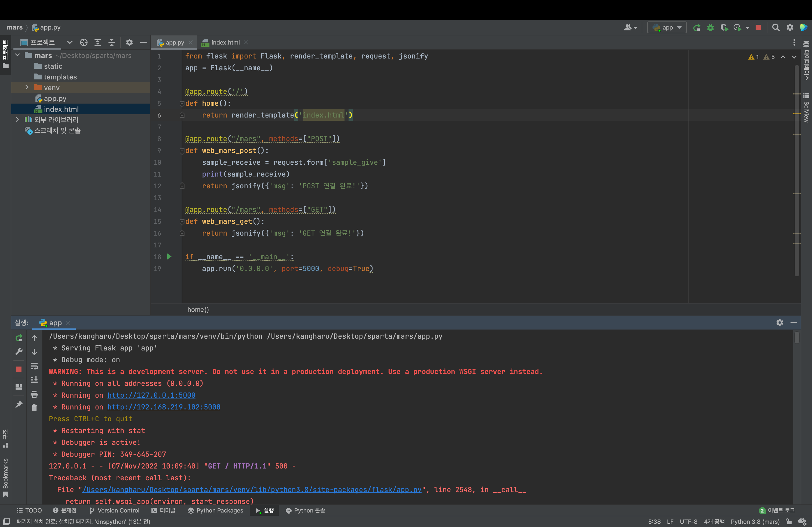Rerun app from run panel sidebar
This screenshot has width=812, height=527.
[19, 338]
